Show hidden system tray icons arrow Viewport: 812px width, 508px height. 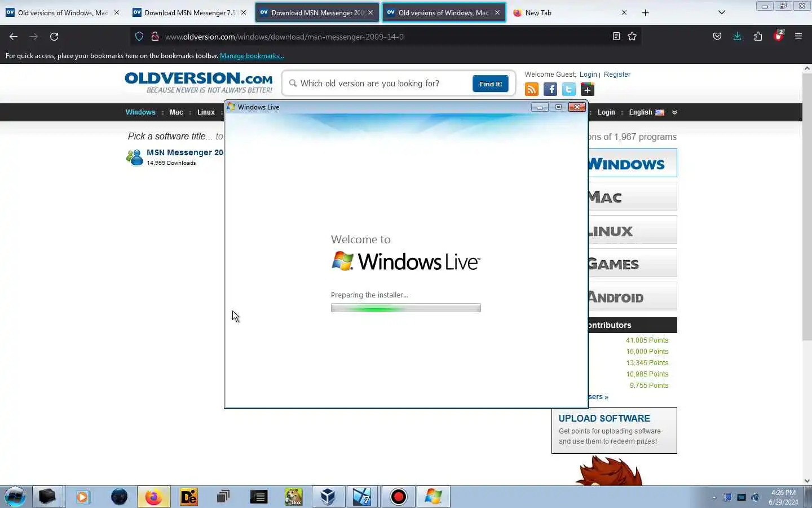point(714,497)
